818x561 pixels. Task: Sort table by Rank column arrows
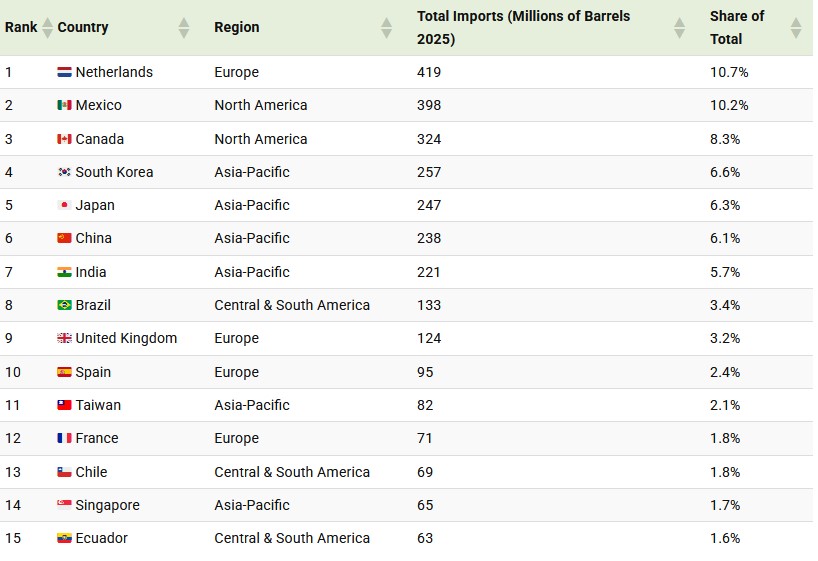coord(47,28)
